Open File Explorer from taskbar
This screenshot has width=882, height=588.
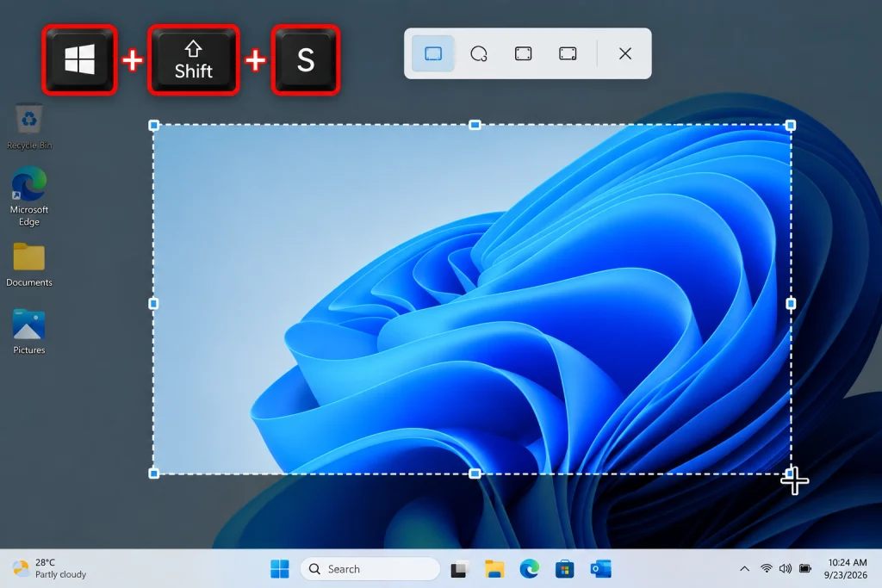pos(494,569)
